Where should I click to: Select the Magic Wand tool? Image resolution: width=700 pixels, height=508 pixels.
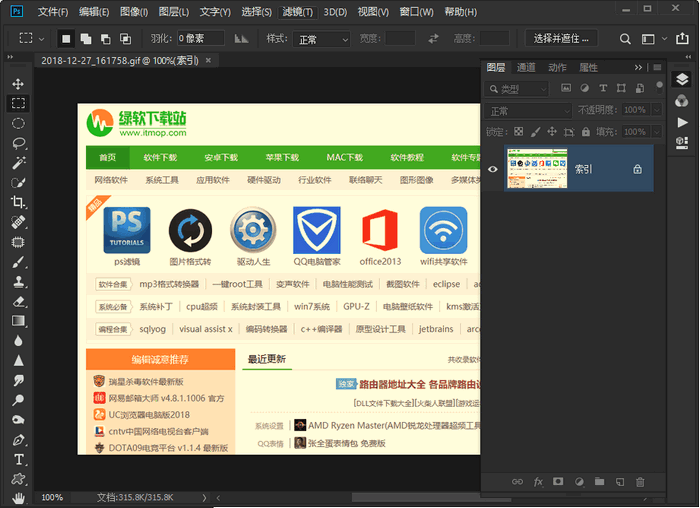click(18, 163)
